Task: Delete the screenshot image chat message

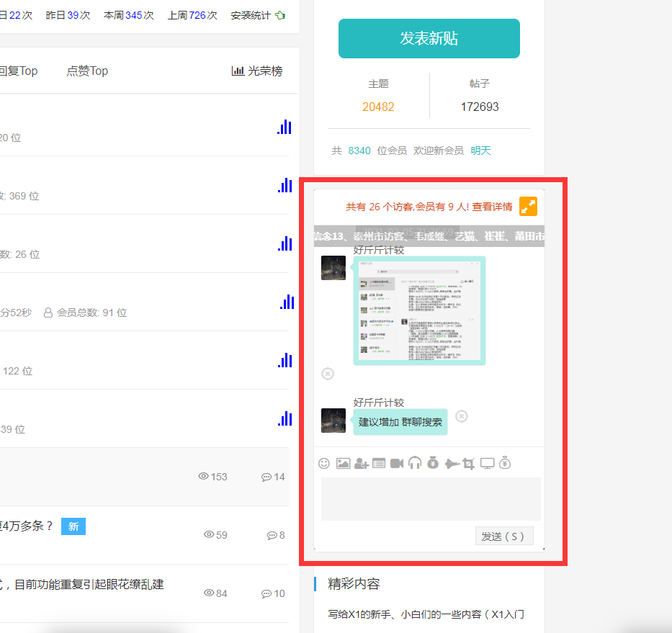Action: click(x=328, y=374)
